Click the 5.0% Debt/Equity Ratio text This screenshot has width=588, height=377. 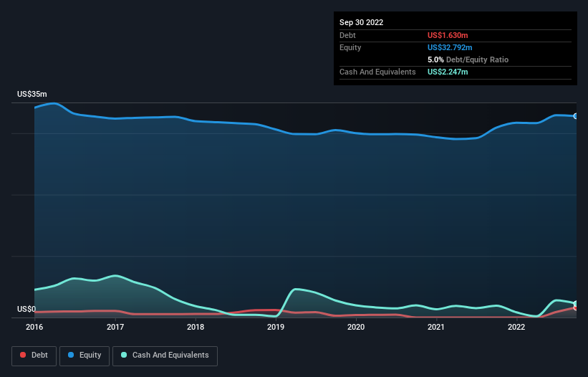[x=468, y=59]
